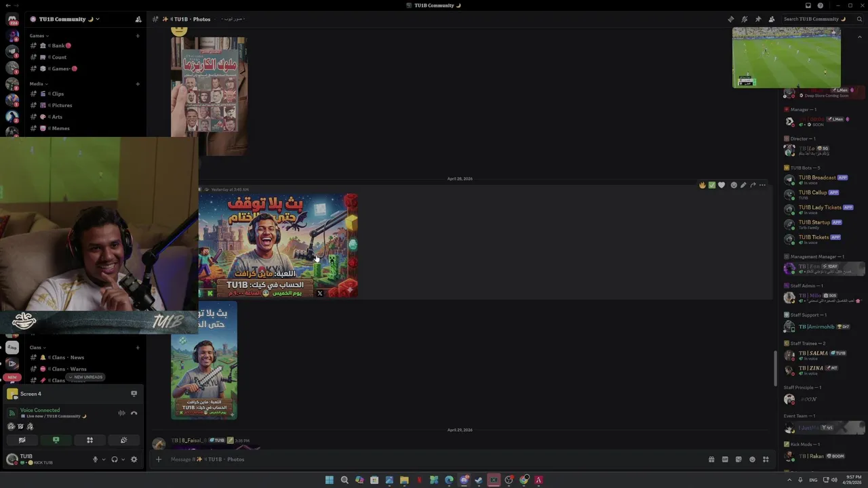Open voice noise suppression settings
Viewport: 868px width, 488px height.
[x=121, y=413]
